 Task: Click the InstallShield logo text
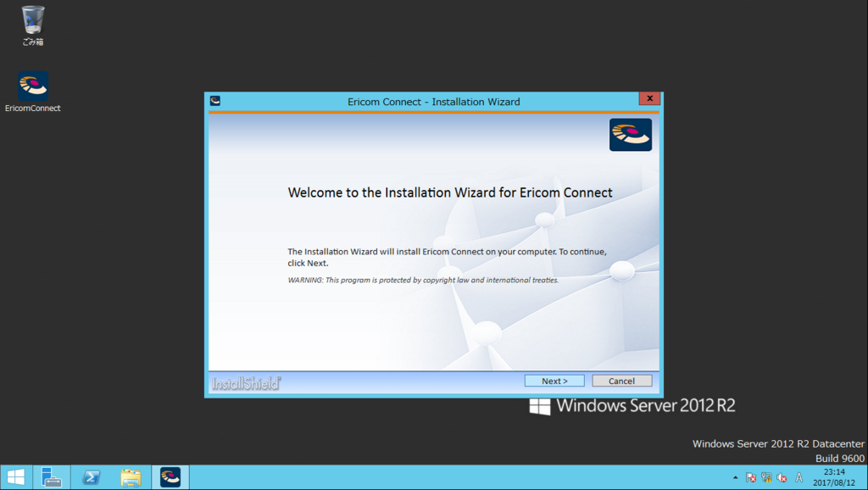click(247, 383)
